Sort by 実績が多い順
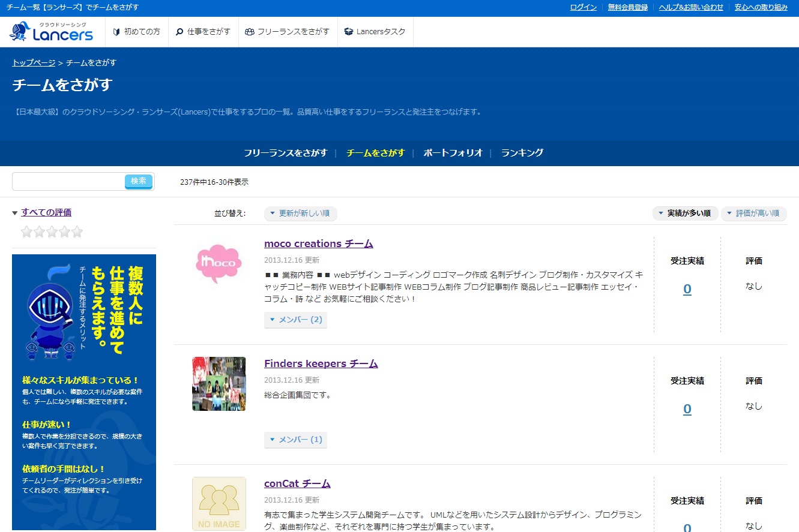The height and width of the screenshot is (532, 799). point(685,214)
